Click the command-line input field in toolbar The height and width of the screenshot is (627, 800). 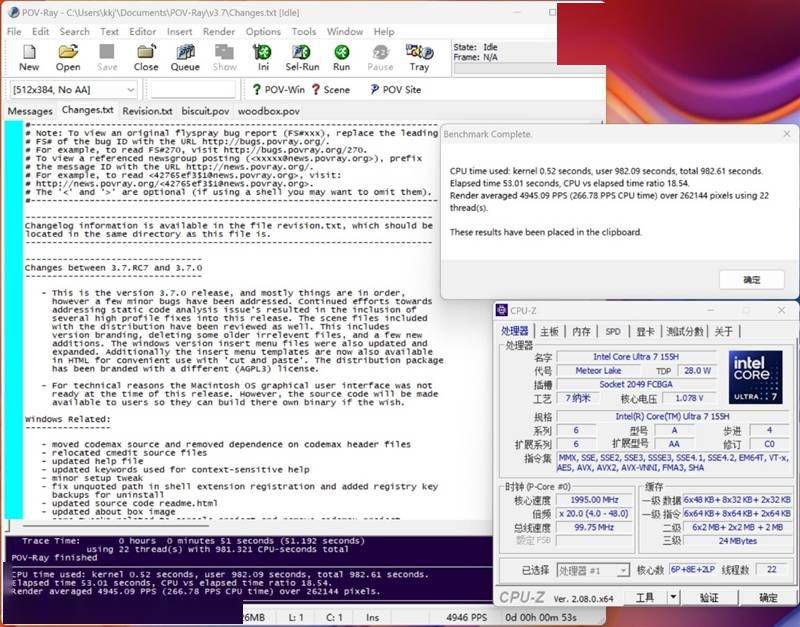click(193, 90)
